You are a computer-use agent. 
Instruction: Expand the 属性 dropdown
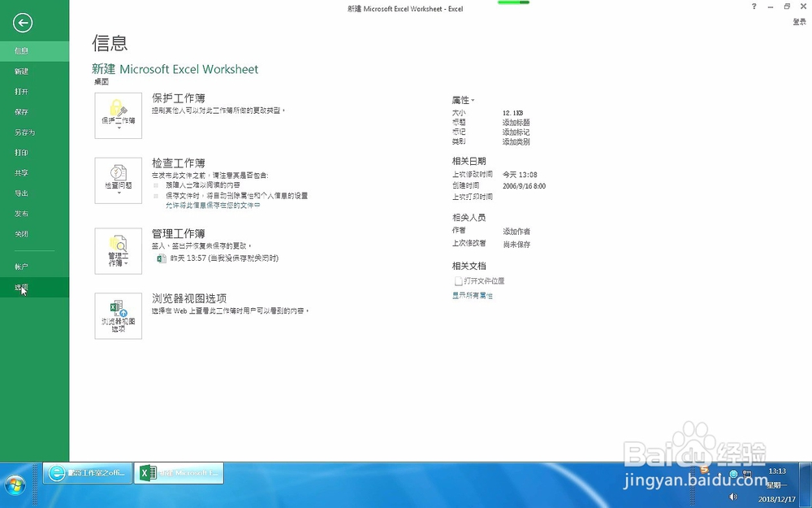coord(463,100)
